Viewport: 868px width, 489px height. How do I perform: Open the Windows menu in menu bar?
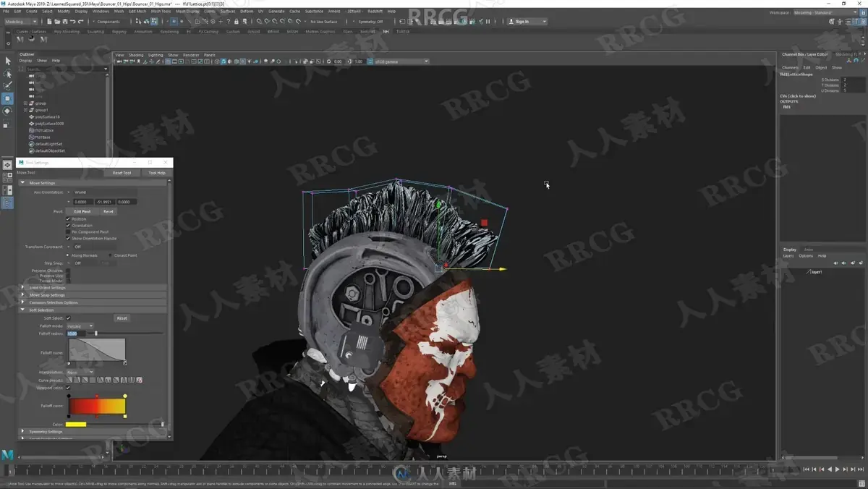coord(101,12)
